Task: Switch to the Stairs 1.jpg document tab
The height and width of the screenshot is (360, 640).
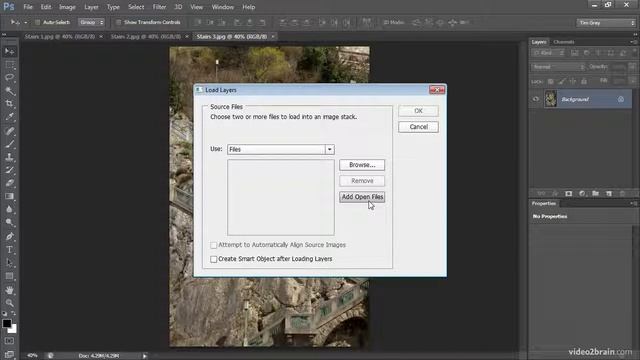Action: click(x=59, y=37)
